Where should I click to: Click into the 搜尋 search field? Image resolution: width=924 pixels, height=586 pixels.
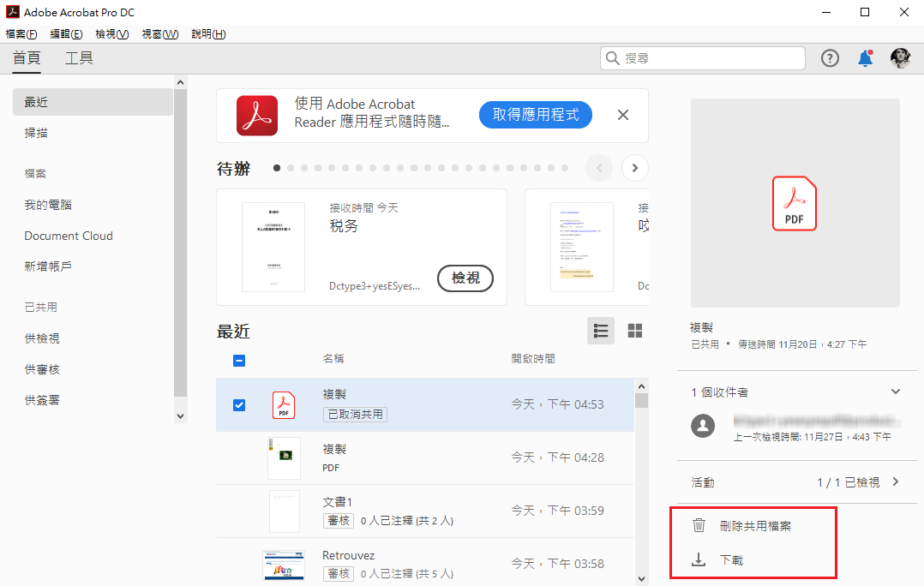point(703,58)
